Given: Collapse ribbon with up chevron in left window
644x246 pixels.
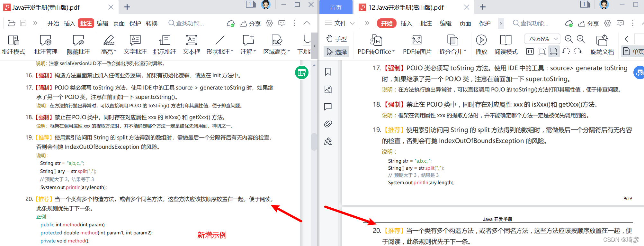Looking at the screenshot, I should (x=307, y=23).
